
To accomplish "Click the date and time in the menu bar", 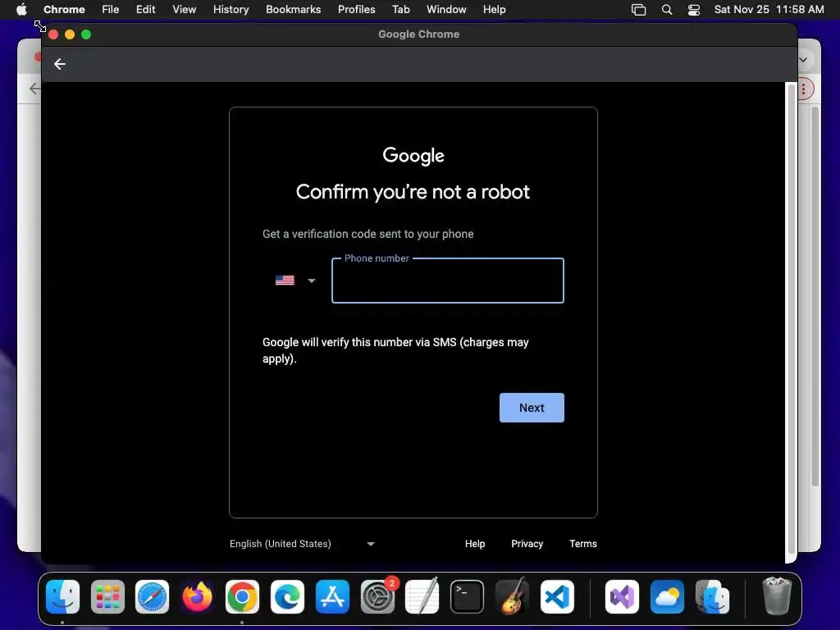I will 769,10.
